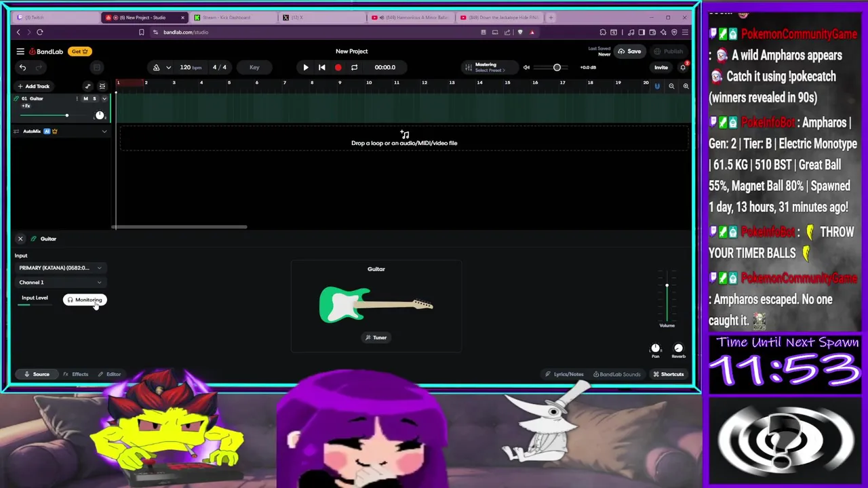
Task: Open the PRIMARY (KATANA) input device dropdown
Action: click(x=60, y=268)
